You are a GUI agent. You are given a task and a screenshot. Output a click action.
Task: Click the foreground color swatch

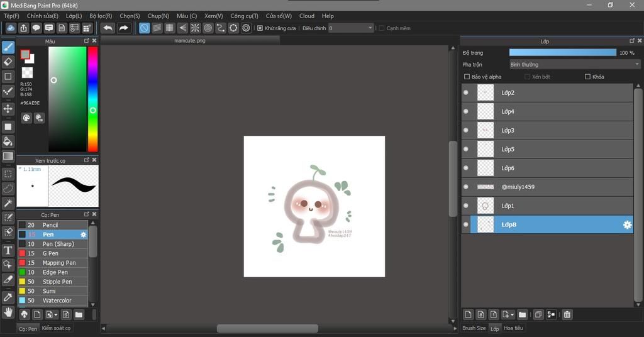[x=25, y=54]
